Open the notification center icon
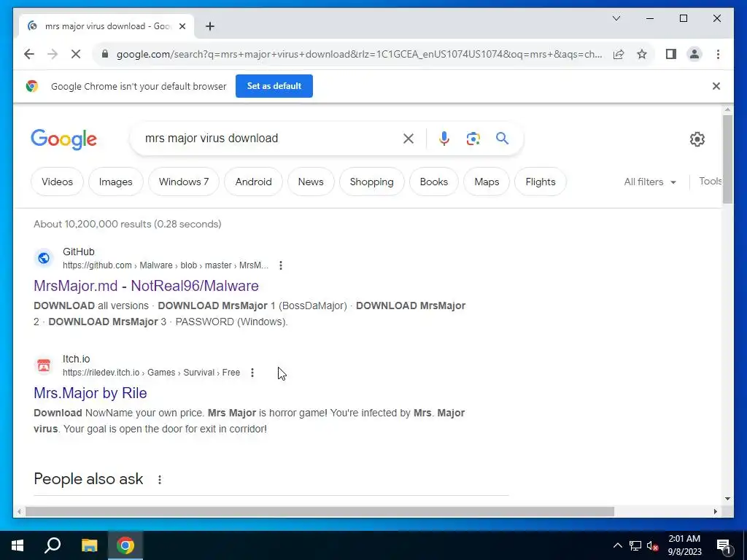 [724, 546]
